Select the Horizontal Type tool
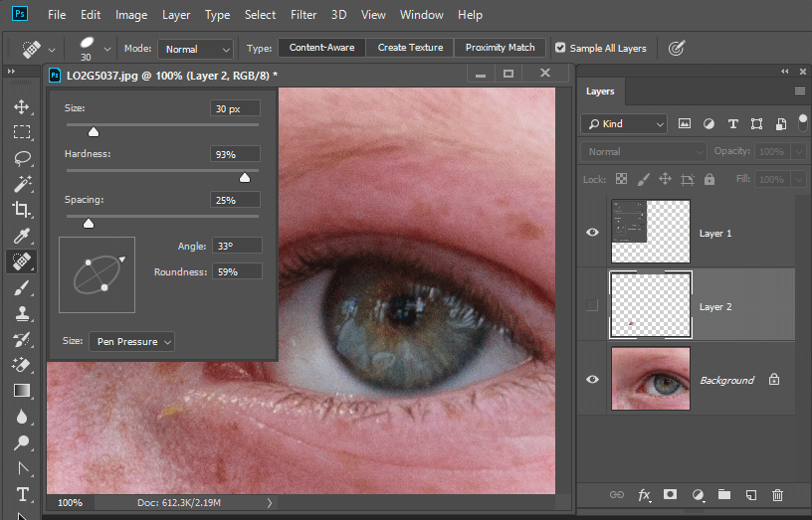 (x=22, y=495)
